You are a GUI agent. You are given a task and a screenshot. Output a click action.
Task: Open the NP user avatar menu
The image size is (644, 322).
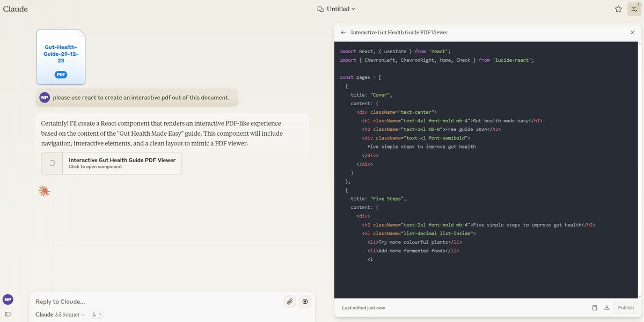point(8,299)
